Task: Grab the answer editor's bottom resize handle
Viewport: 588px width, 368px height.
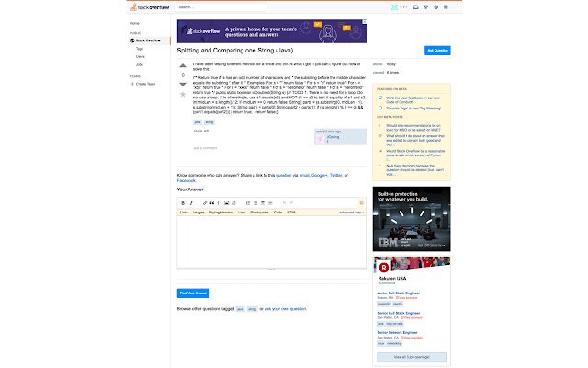Action: point(272,269)
